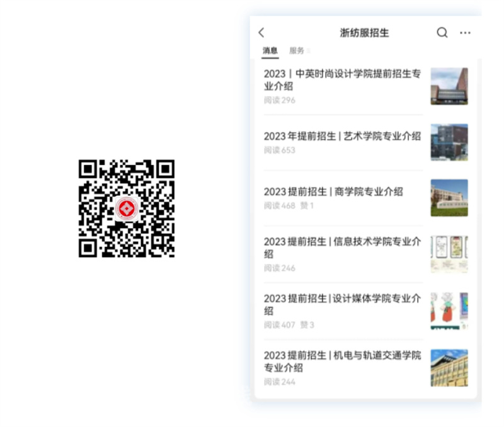This screenshot has width=504, height=427.
Task: Open article 中英时尚设计学院提前招生专业介绍
Action: [342, 80]
